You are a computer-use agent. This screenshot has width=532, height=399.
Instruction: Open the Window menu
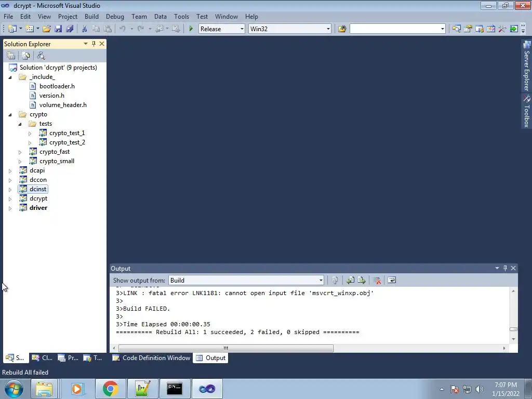coord(227,16)
